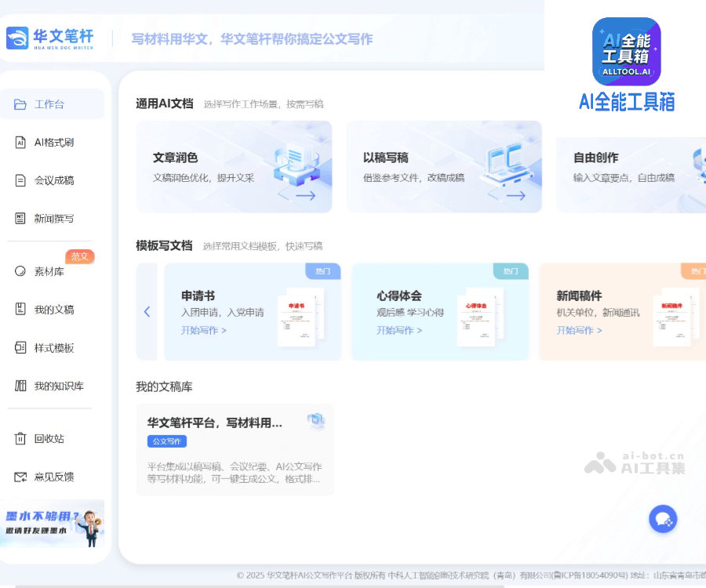Click the footer copyright text 华文笔杆AI公文写作平台
Viewport: 706px width, 588px height.
pyautogui.click(x=309, y=575)
